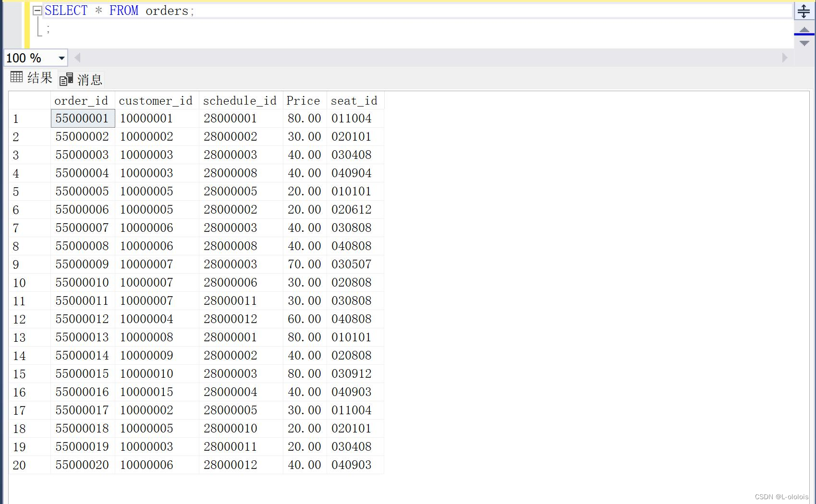Select customer_id cell 10000009
816x504 pixels.
point(157,355)
